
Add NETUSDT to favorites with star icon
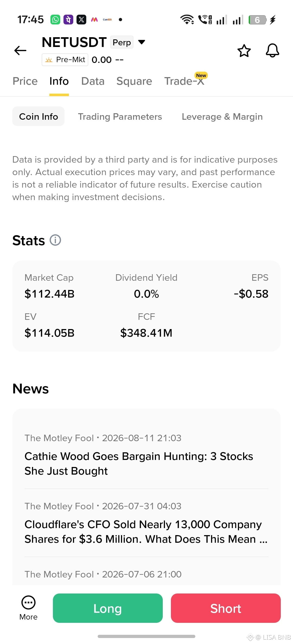coord(244,50)
